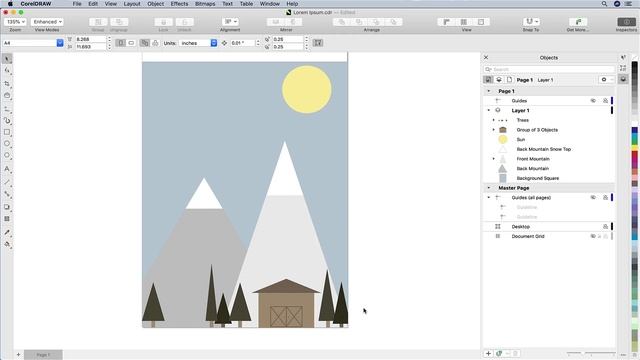Click the grid icon in View group

[x=464, y=22]
